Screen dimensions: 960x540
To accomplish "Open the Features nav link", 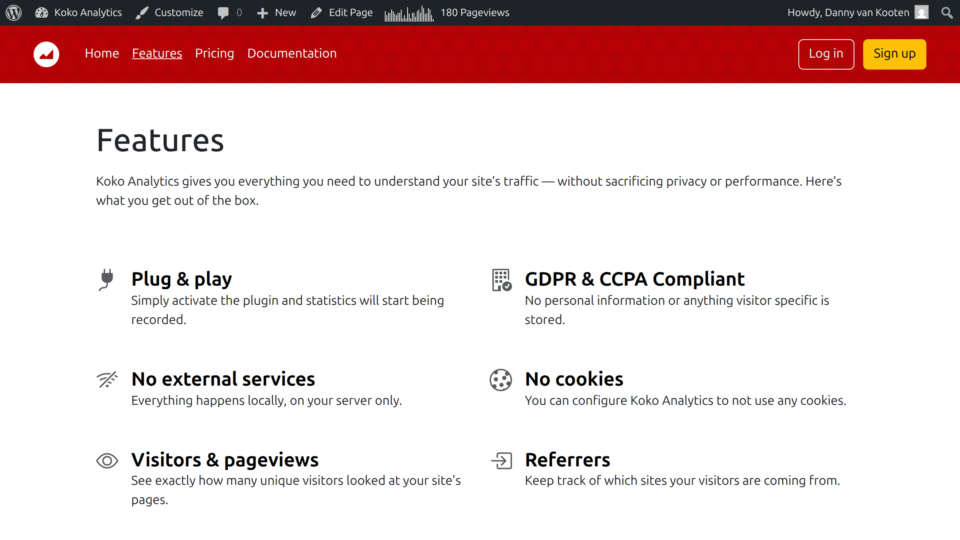I will pyautogui.click(x=157, y=53).
